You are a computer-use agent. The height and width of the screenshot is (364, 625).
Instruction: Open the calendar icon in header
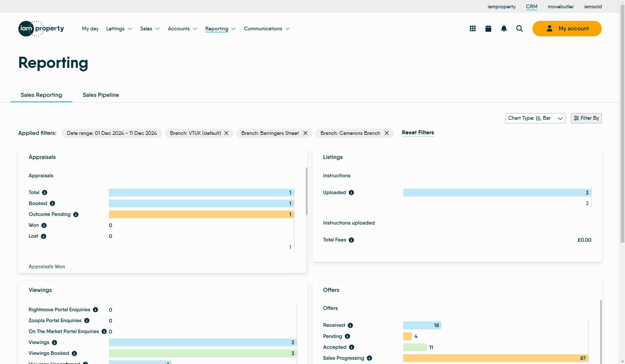[488, 29]
